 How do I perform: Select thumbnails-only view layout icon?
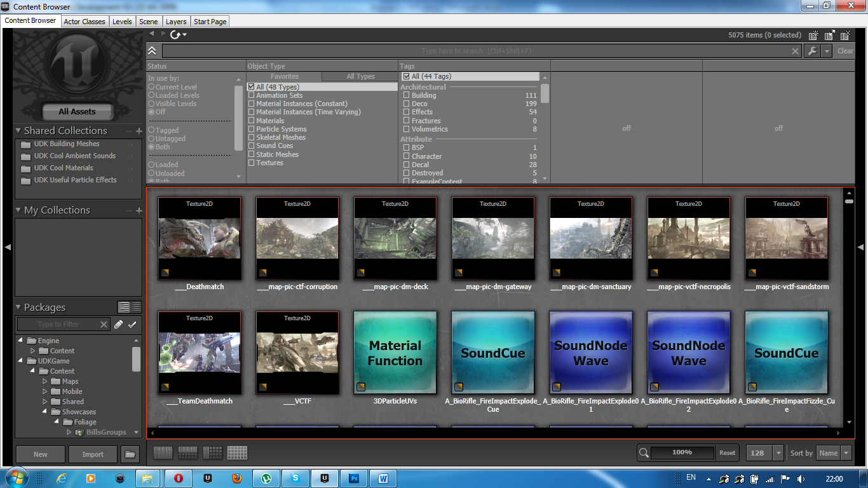[237, 452]
